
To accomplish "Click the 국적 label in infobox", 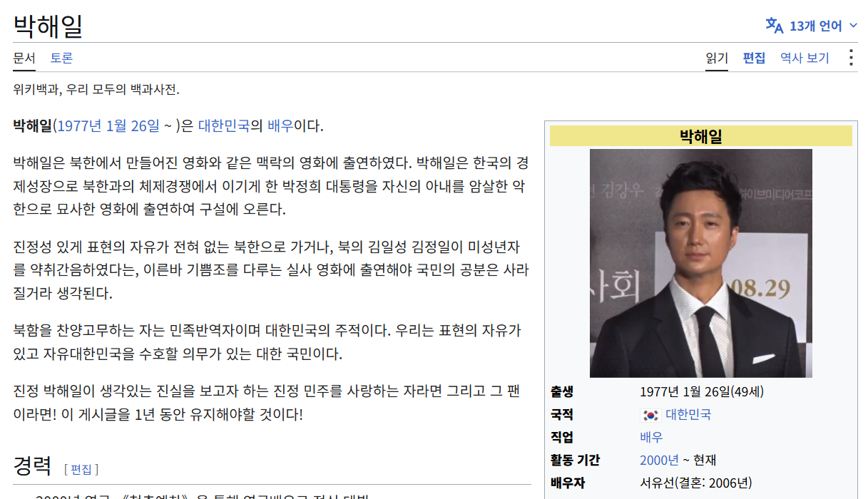I will (562, 414).
